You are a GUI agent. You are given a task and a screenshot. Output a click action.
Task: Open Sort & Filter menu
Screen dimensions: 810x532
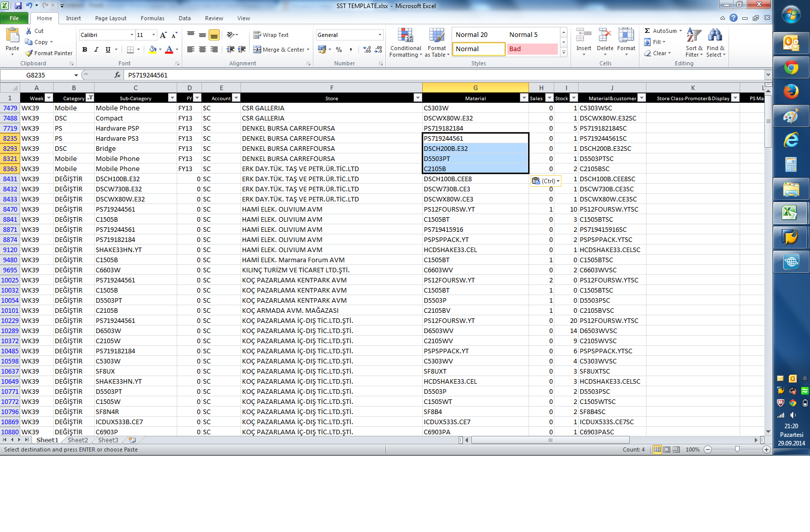[x=694, y=43]
